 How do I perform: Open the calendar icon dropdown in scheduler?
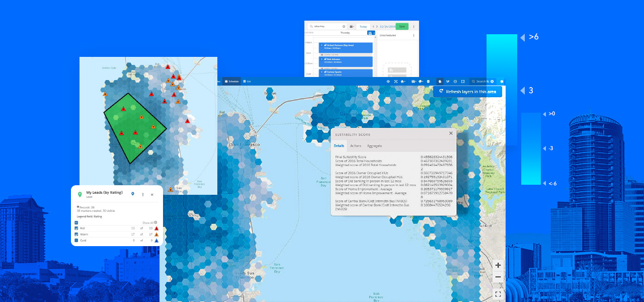pos(352,27)
